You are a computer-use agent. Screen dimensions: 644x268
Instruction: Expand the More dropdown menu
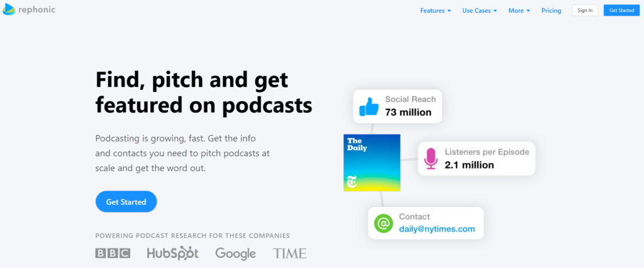(x=519, y=11)
